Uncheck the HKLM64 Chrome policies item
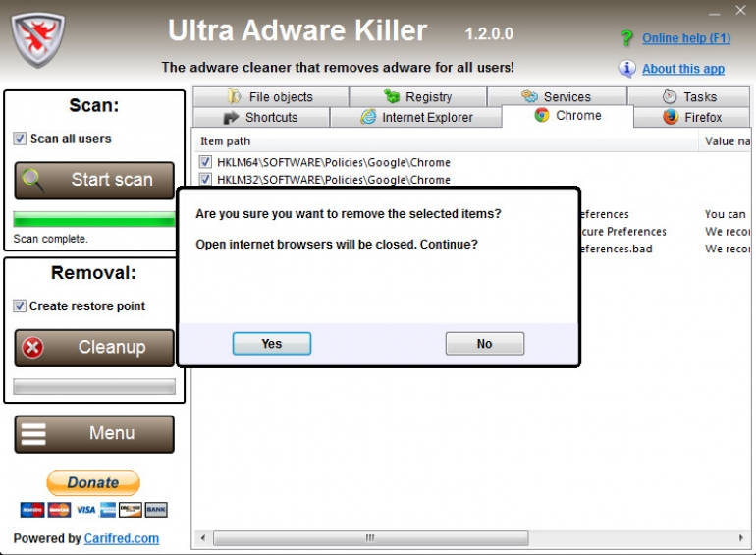 pos(205,162)
